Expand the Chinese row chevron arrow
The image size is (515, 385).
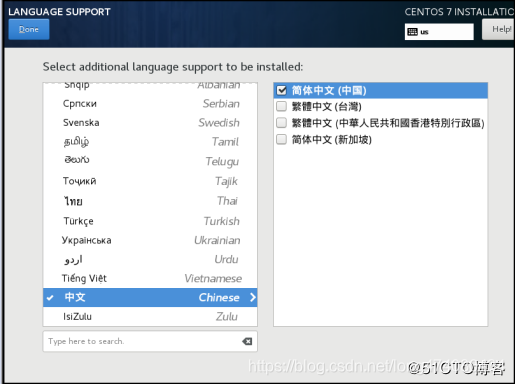tap(253, 297)
